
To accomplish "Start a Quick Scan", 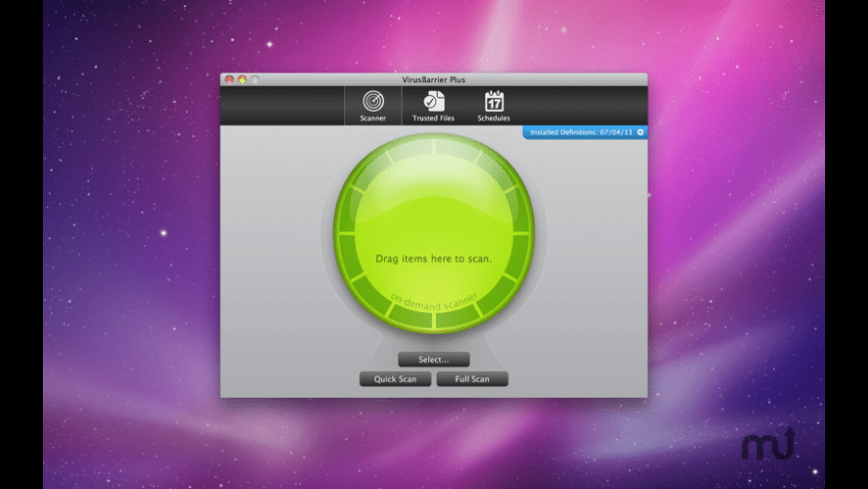I will [x=395, y=379].
